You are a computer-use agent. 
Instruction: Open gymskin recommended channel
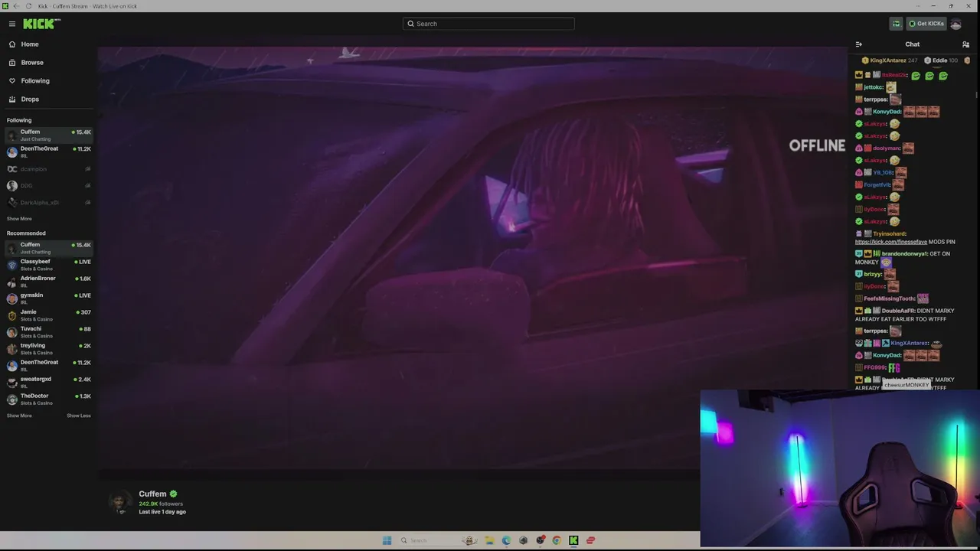tap(48, 298)
